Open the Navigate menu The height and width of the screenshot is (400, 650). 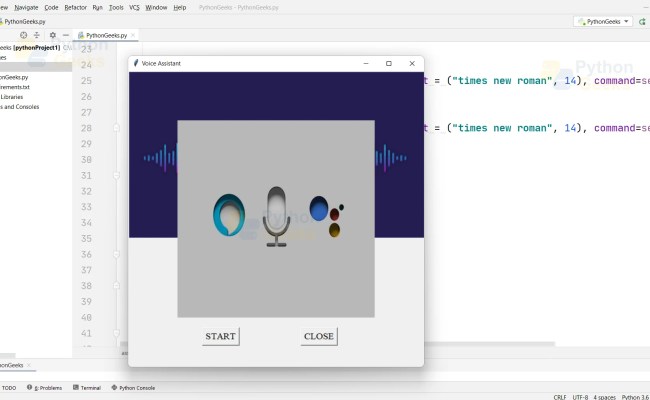pyautogui.click(x=26, y=7)
